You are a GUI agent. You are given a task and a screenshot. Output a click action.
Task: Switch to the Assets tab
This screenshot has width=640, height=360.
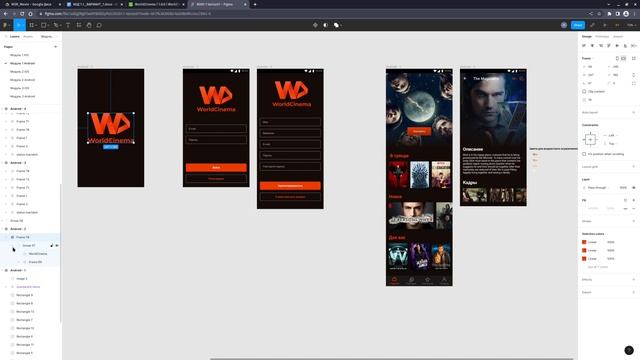tap(28, 36)
